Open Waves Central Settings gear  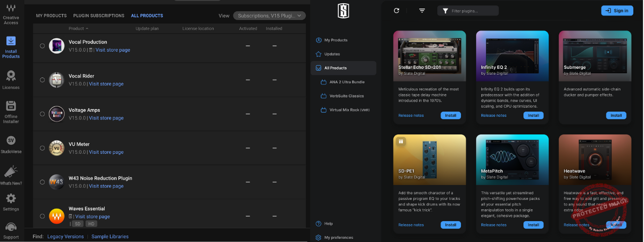11,198
